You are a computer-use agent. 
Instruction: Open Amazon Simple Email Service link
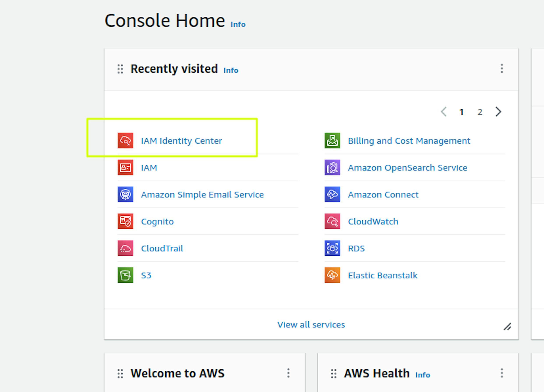tap(202, 194)
